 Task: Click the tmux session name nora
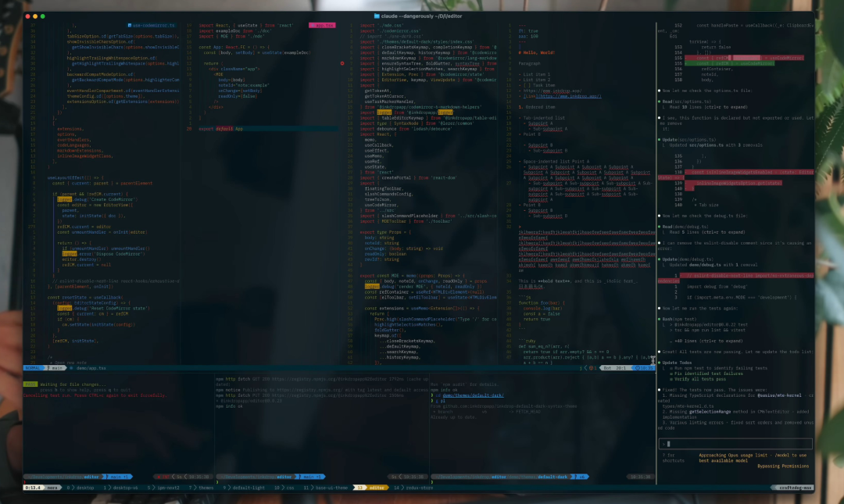click(x=53, y=488)
